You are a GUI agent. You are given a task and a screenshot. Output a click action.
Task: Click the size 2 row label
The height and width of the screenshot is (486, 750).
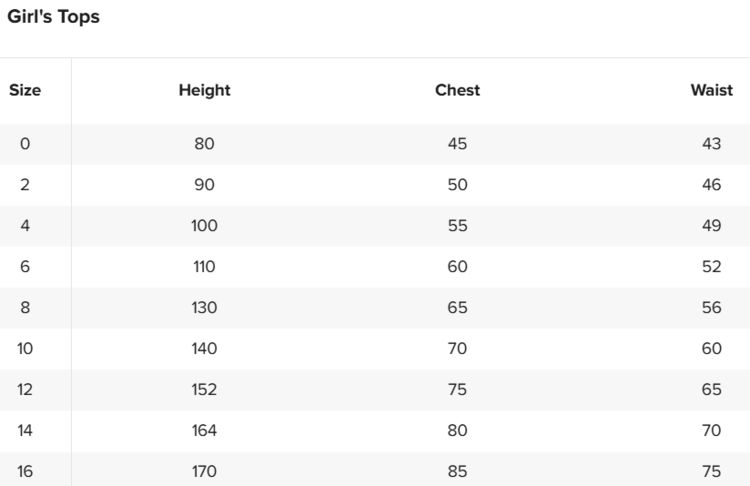point(25,185)
